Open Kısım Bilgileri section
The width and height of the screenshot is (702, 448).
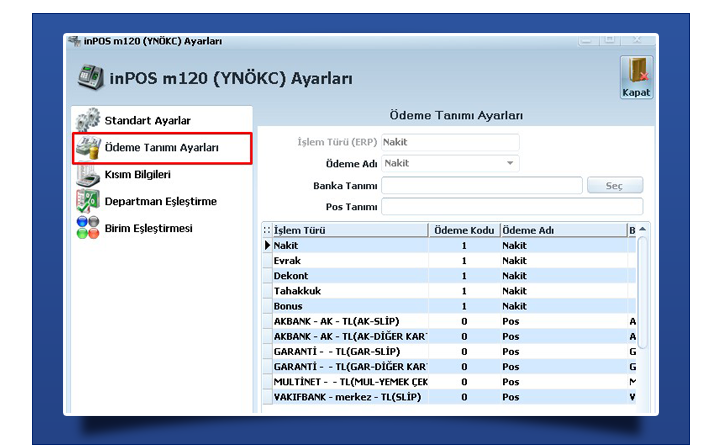pos(162,175)
